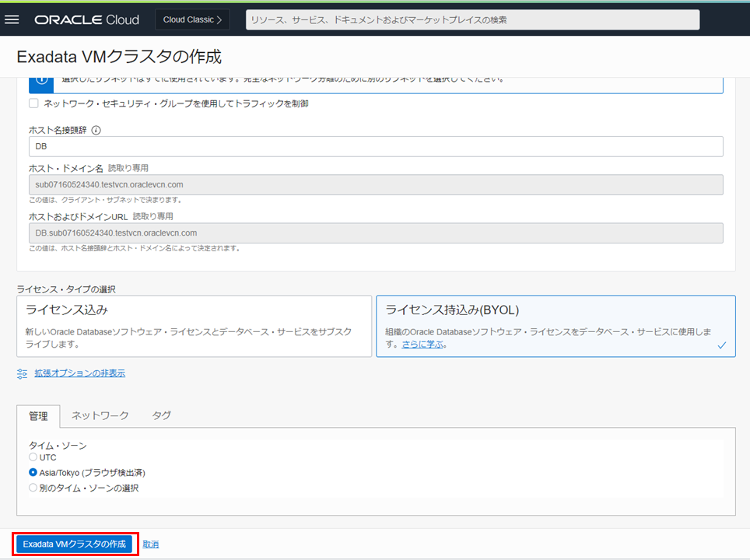Click the ホスト名接頭辞 input field
This screenshot has height=560, width=750.
click(x=376, y=146)
